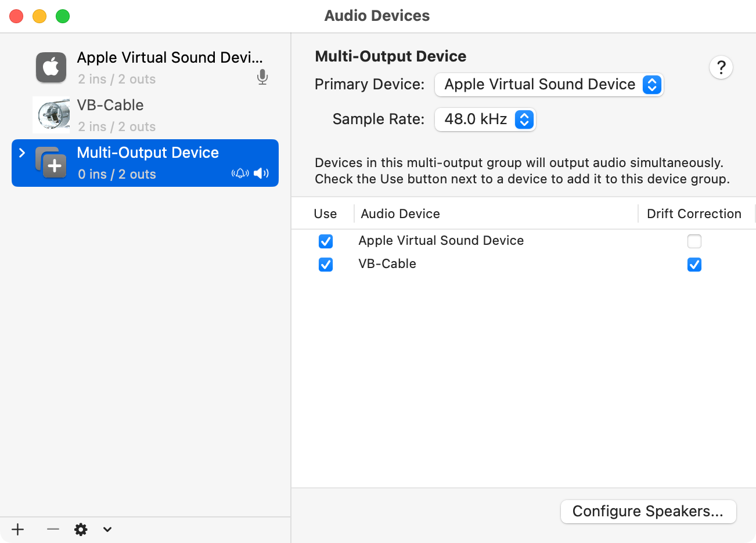
Task: Uncheck Use for VB-Cable
Action: [326, 265]
